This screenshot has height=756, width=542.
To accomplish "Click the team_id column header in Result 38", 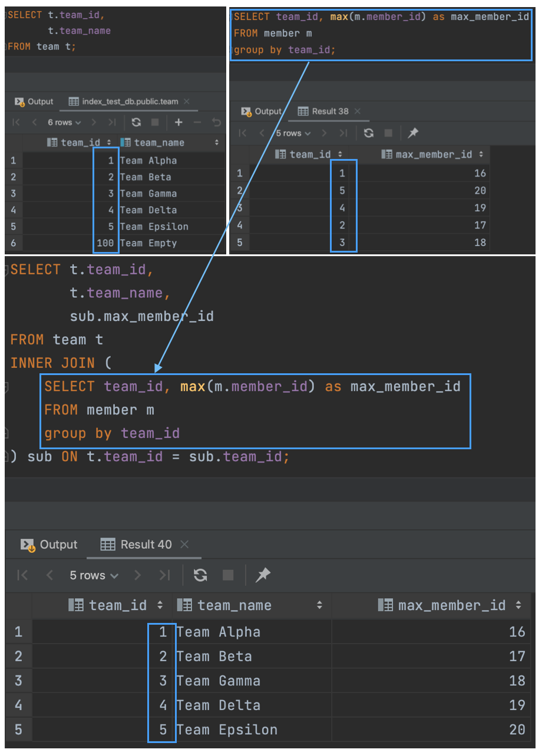I will 304,154.
